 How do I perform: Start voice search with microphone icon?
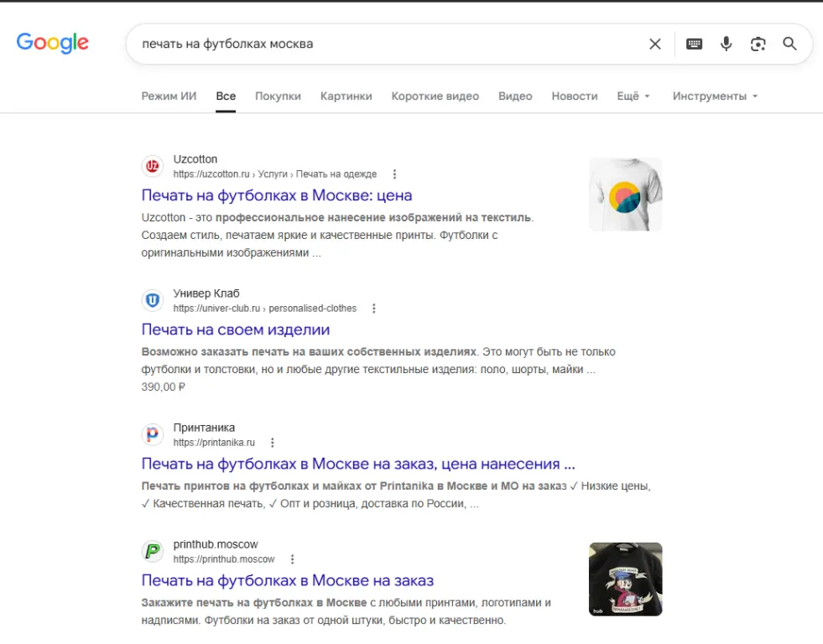pos(726,44)
